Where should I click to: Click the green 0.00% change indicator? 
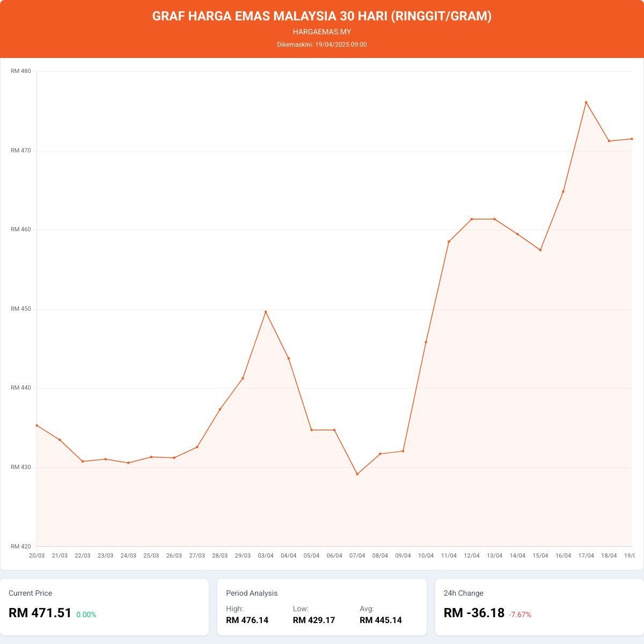click(x=86, y=614)
